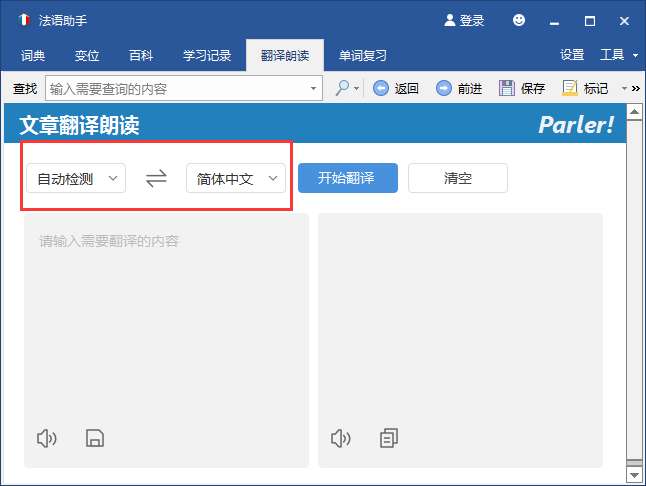Open the 百科 tab

click(141, 55)
